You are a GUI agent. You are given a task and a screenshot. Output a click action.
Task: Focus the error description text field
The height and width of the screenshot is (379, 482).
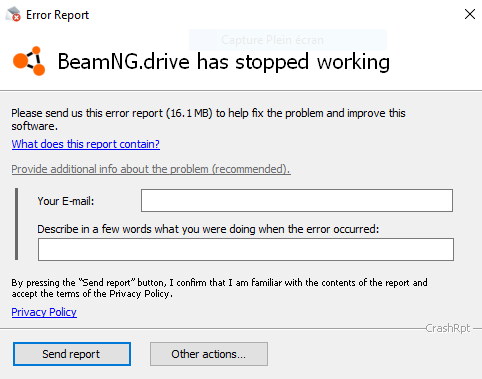(x=246, y=249)
